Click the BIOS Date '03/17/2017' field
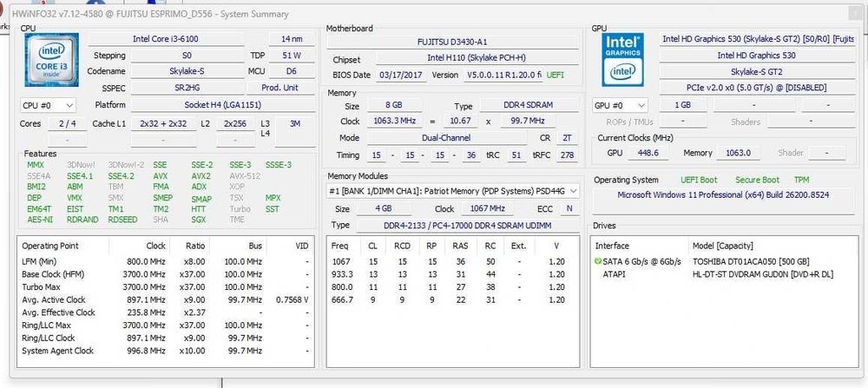 [402, 75]
